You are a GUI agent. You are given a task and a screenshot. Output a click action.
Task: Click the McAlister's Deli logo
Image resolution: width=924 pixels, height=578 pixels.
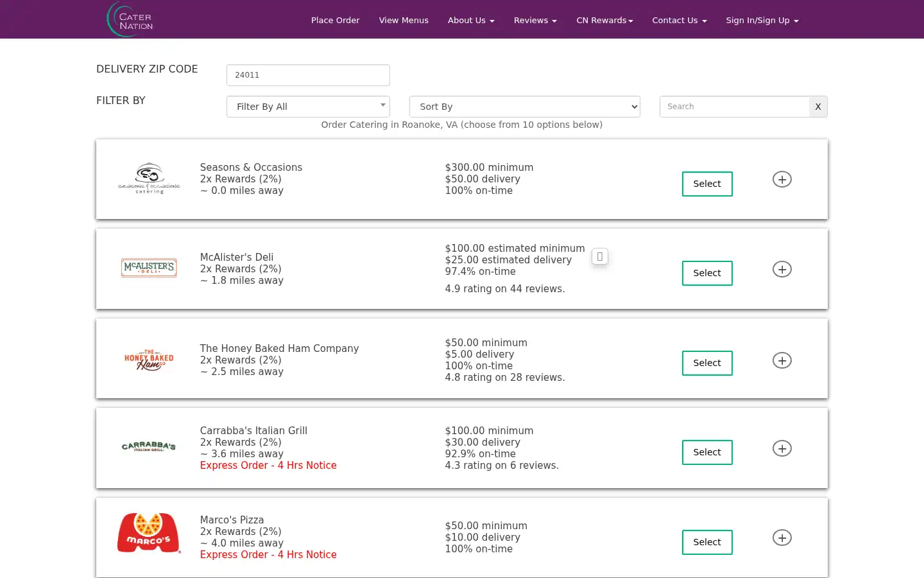coord(149,268)
